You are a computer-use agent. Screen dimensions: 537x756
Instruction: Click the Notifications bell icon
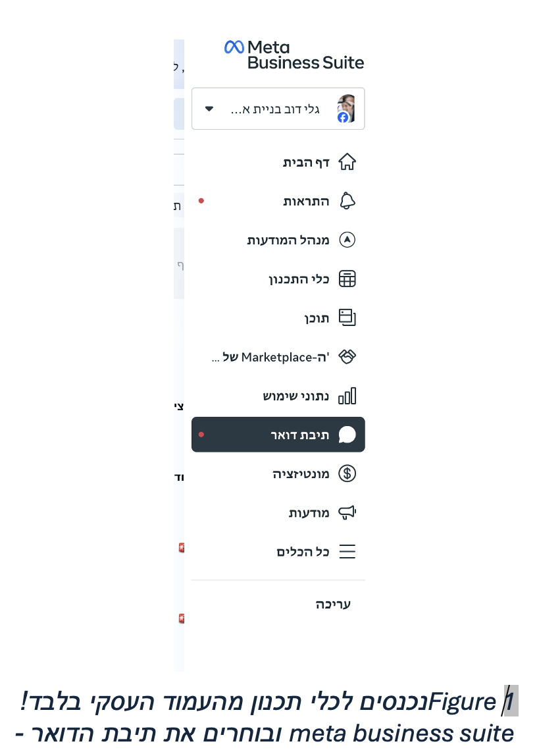347,201
